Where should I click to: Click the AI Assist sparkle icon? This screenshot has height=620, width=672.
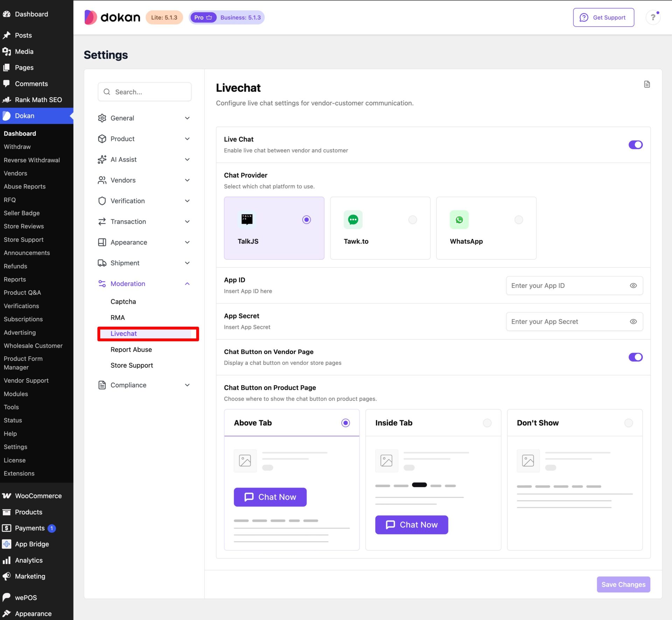pos(102,160)
